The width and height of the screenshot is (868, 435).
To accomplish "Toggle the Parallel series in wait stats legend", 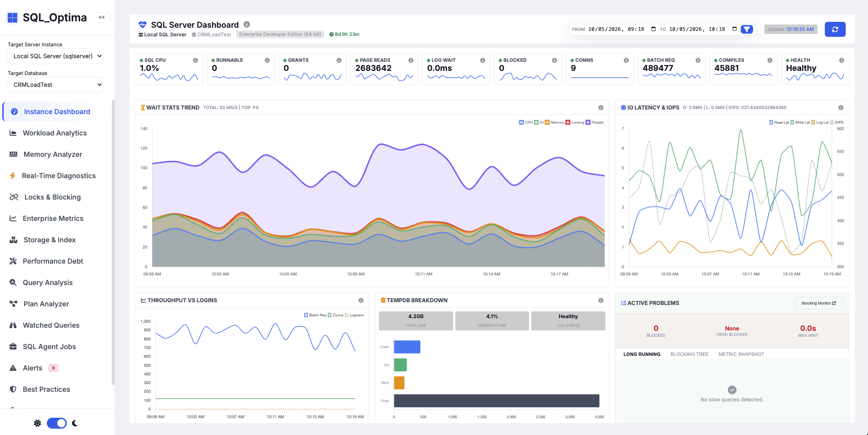I will tap(595, 122).
